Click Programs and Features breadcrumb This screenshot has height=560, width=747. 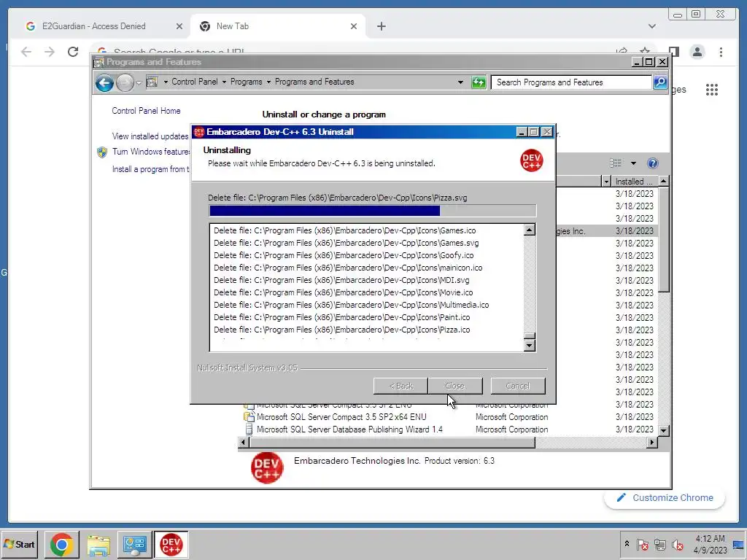point(314,82)
